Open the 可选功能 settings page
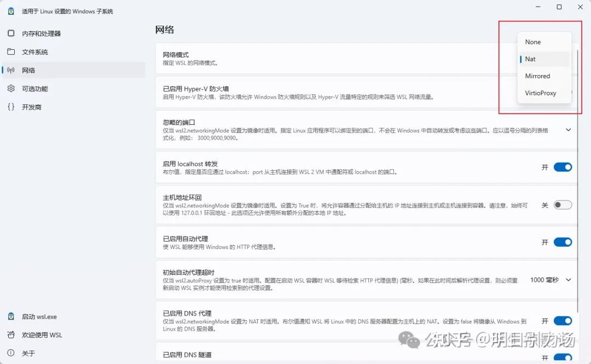 pyautogui.click(x=73, y=89)
